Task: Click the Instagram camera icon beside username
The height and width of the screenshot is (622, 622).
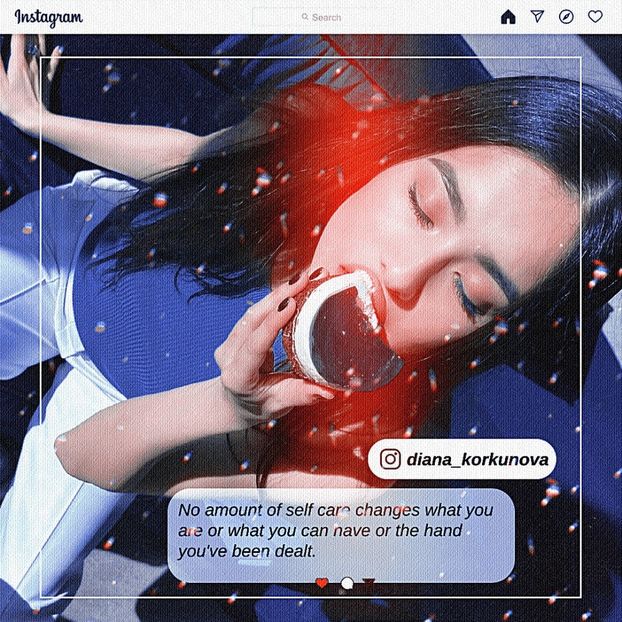Action: pos(390,459)
